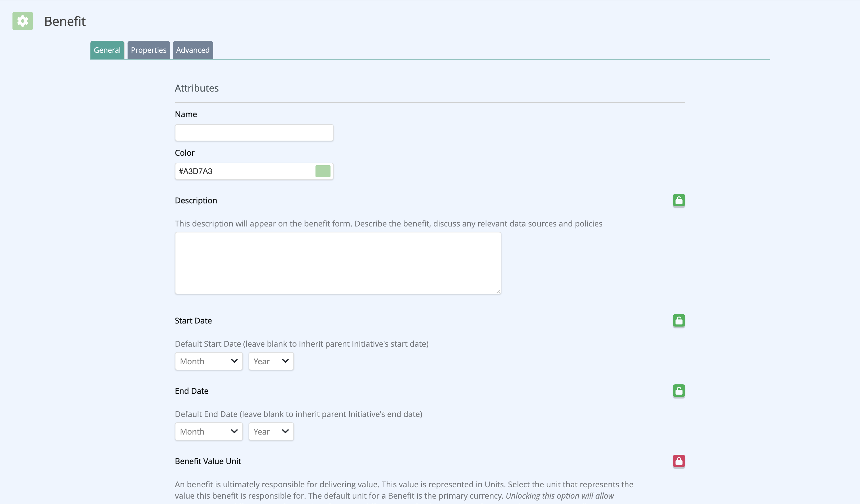860x504 pixels.
Task: Focus the Name input field
Action: point(254,133)
